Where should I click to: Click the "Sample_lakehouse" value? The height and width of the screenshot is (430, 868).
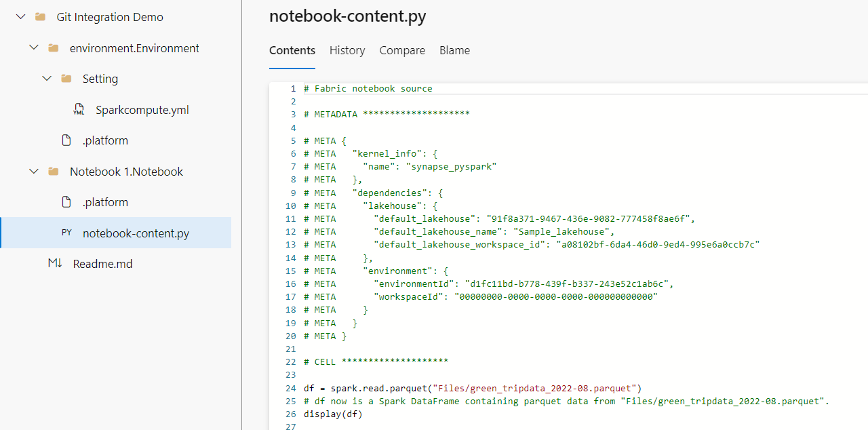point(561,232)
